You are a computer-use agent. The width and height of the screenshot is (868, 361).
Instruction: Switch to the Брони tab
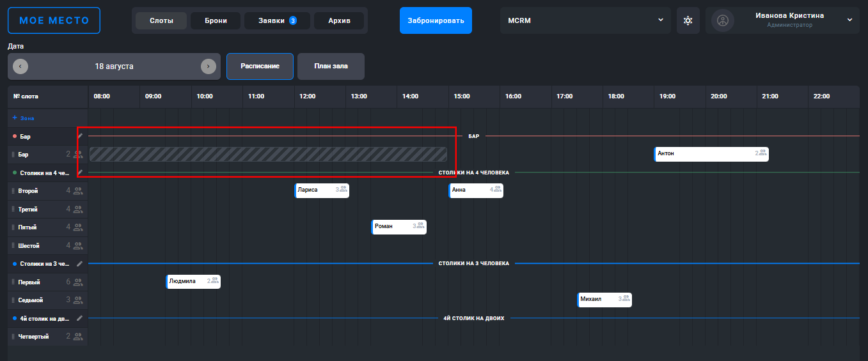coord(216,20)
